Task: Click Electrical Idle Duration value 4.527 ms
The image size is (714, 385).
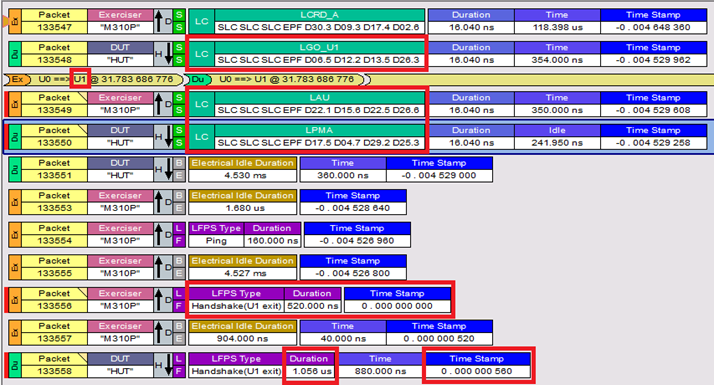Action: click(x=243, y=273)
